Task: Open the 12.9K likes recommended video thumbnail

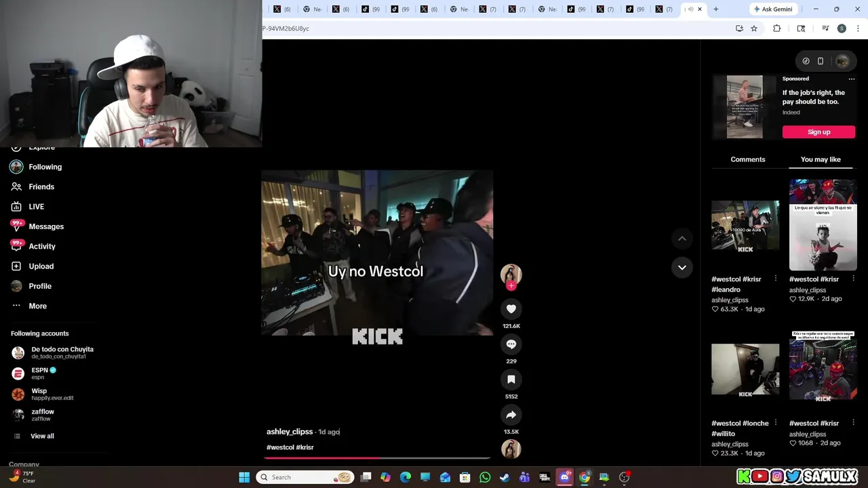Action: (823, 224)
